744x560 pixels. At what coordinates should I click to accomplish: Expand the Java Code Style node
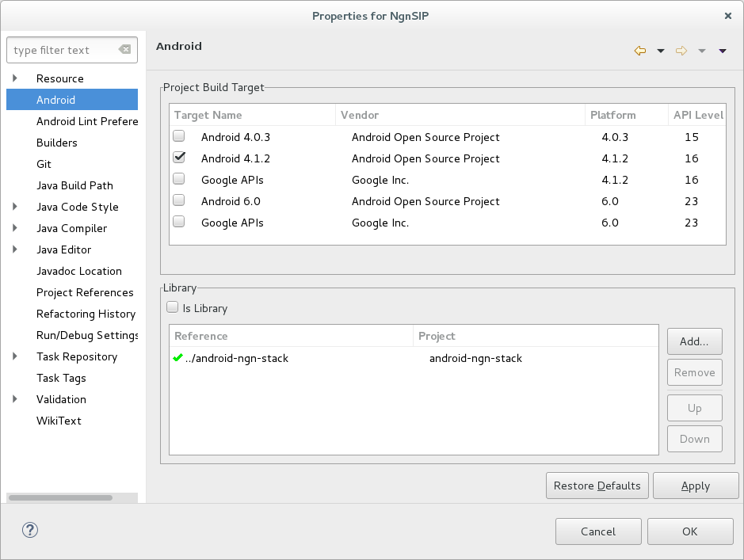pos(15,207)
